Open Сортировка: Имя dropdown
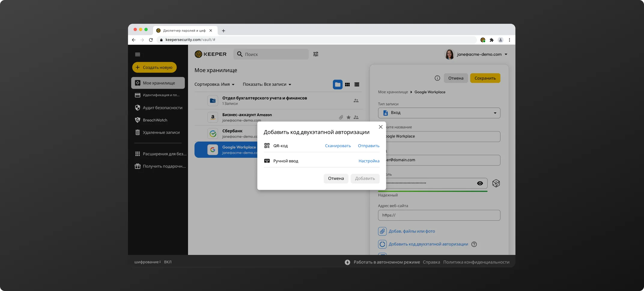This screenshot has height=291, width=644. 214,84
